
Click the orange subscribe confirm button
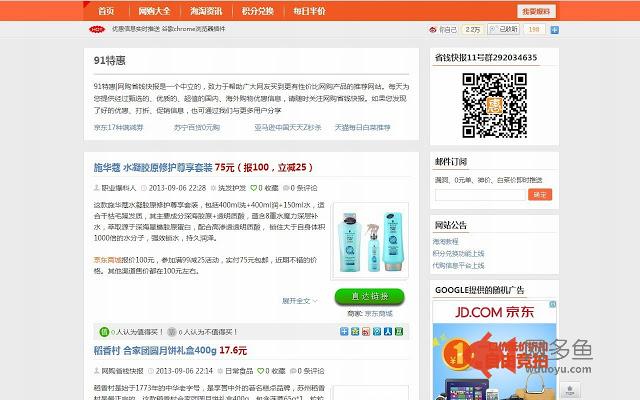tap(540, 195)
